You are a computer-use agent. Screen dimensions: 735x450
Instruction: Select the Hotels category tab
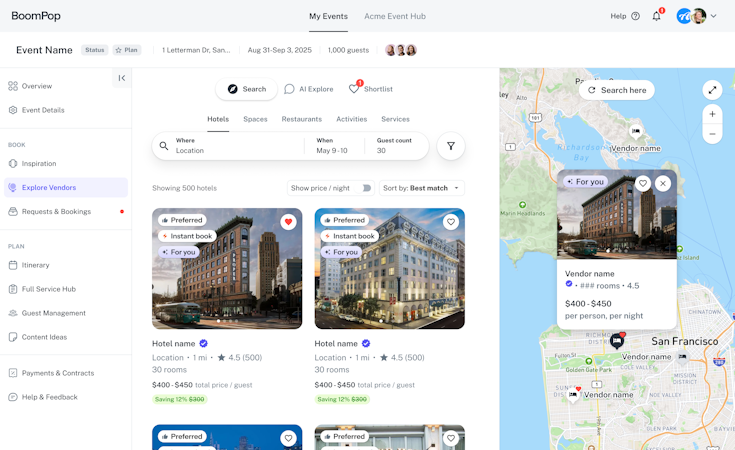218,119
